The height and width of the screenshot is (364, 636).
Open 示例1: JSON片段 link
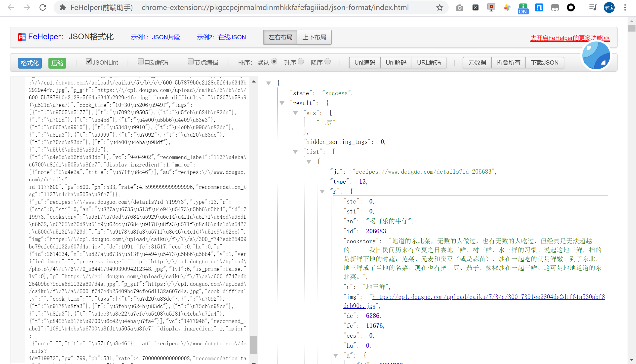[155, 37]
